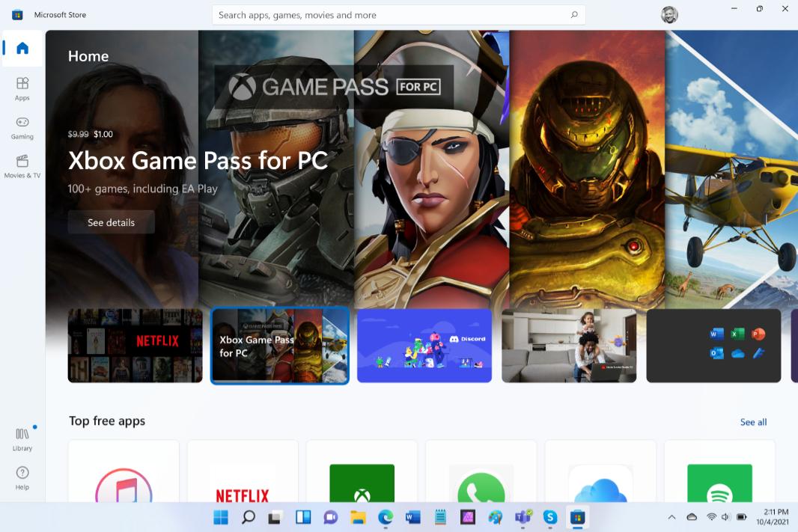
Task: Select the Discord banner thumbnail
Action: [x=424, y=346]
